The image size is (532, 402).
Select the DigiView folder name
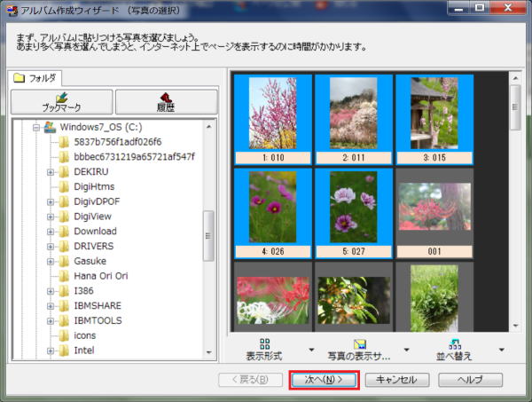[x=92, y=217]
